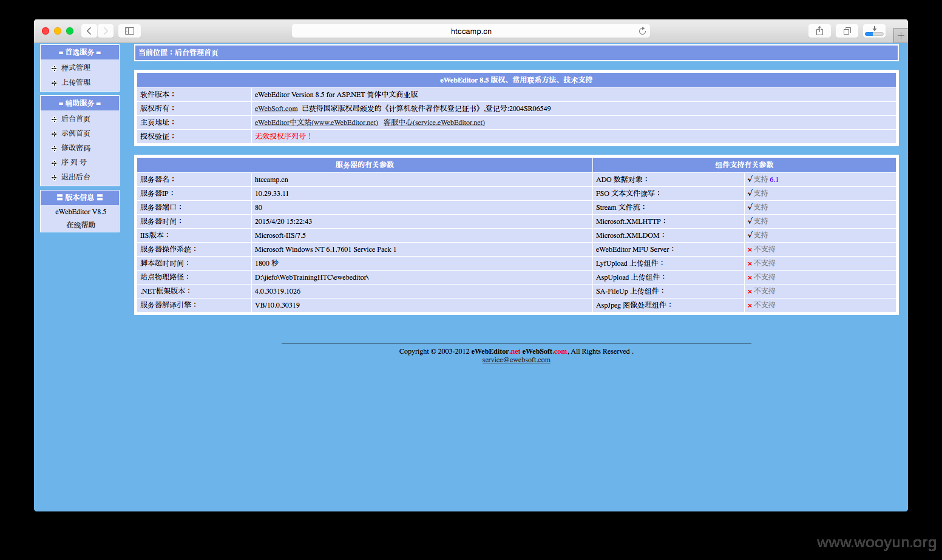This screenshot has width=942, height=560.
Task: Click 退出后台 to log out
Action: coord(76,177)
